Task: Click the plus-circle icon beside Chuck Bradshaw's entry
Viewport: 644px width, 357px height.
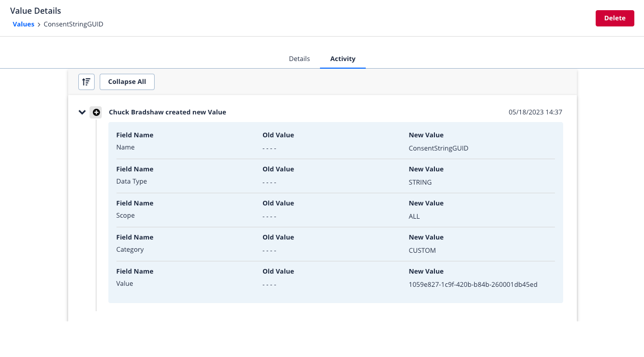Action: pos(96,112)
